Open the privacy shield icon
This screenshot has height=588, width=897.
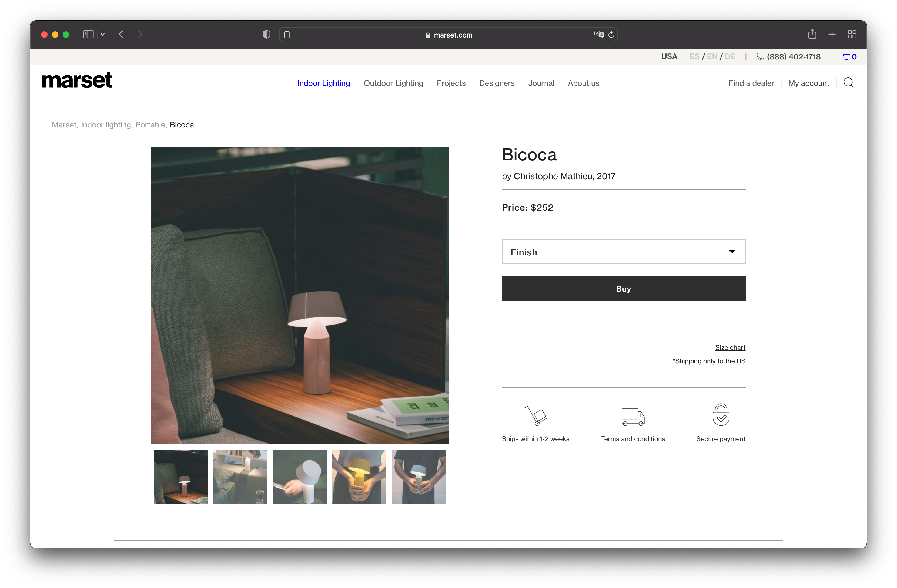pyautogui.click(x=266, y=35)
